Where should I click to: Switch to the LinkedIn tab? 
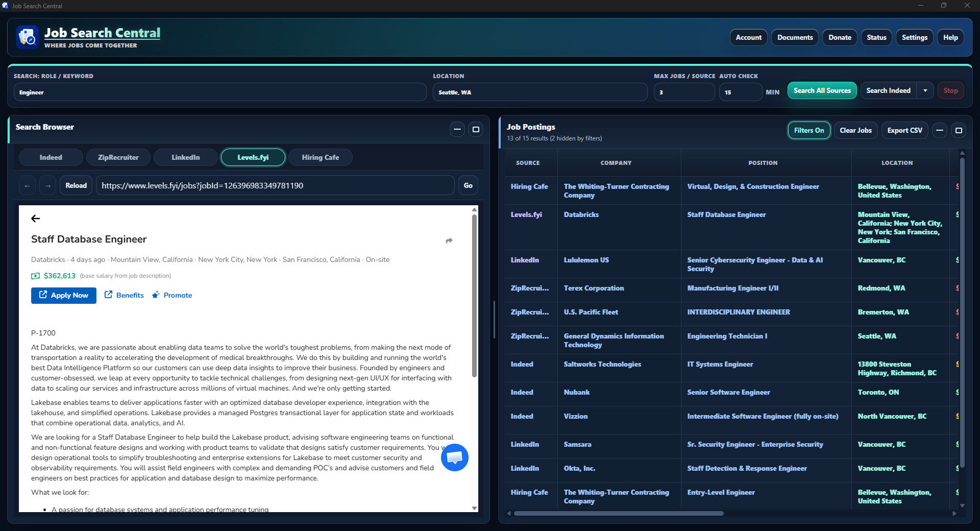coord(186,157)
